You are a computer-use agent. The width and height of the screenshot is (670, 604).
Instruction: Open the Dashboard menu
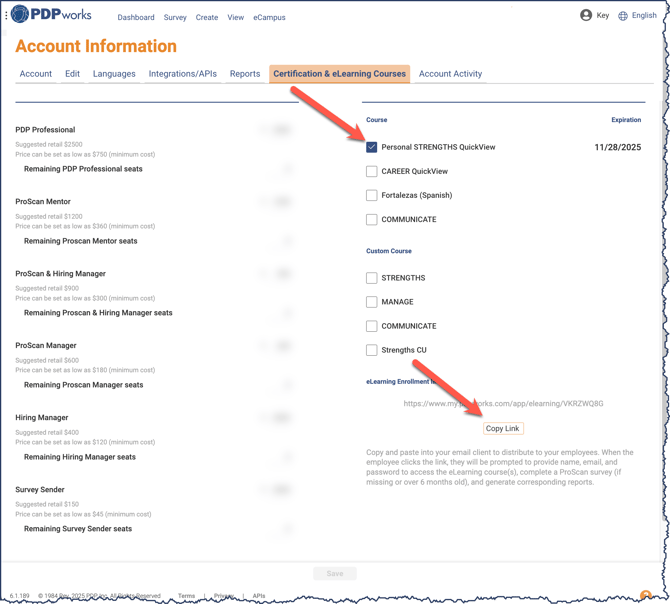coord(136,18)
